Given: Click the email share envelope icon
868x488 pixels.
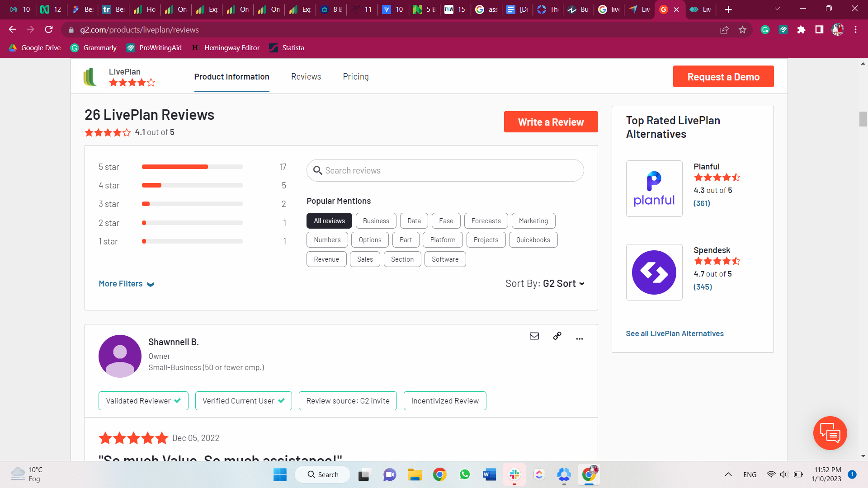Looking at the screenshot, I should point(534,336).
